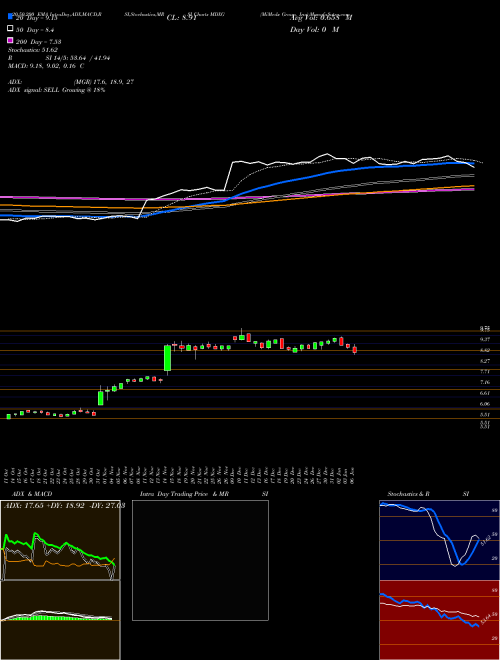Click the 'Stochastics & R SI' panel title

tap(428, 494)
